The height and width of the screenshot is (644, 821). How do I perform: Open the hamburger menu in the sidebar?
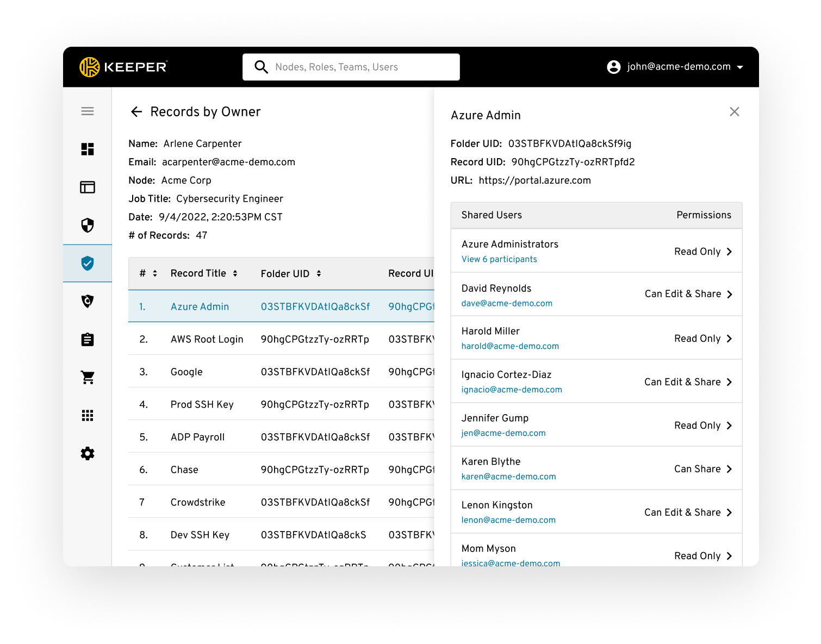coord(88,111)
